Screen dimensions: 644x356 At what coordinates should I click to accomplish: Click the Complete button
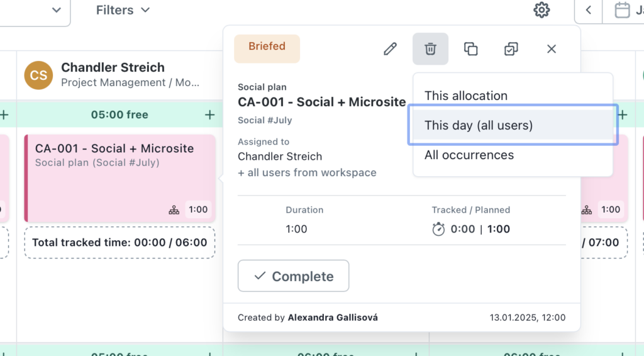[293, 276]
